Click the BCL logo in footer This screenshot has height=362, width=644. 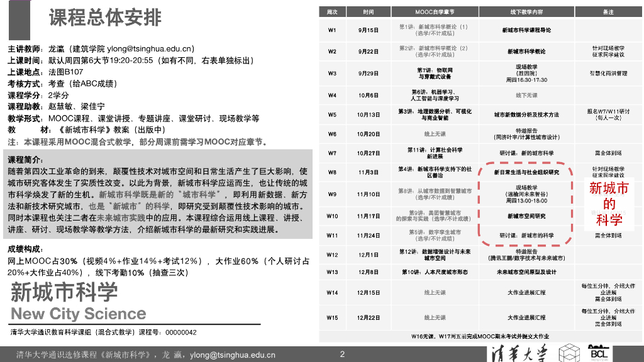tap(599, 353)
